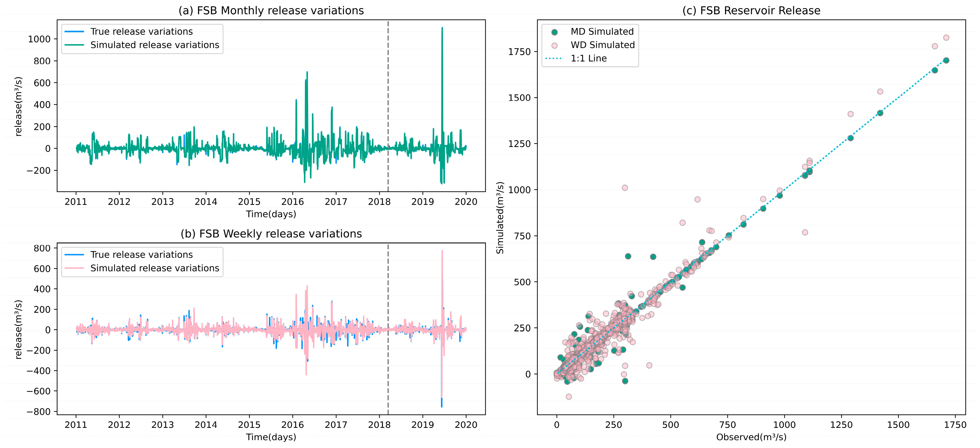Click the FSB Weekly release variations title
The image size is (980, 448).
(271, 234)
